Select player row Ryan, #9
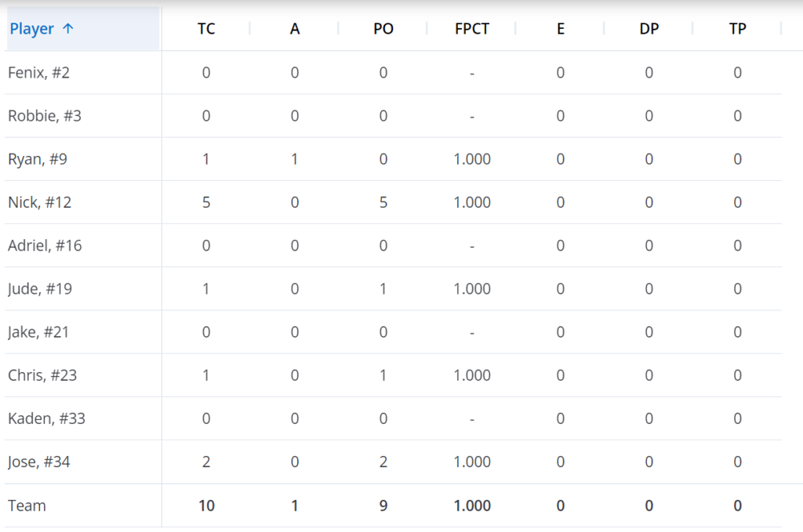This screenshot has width=803, height=532. 394,159
